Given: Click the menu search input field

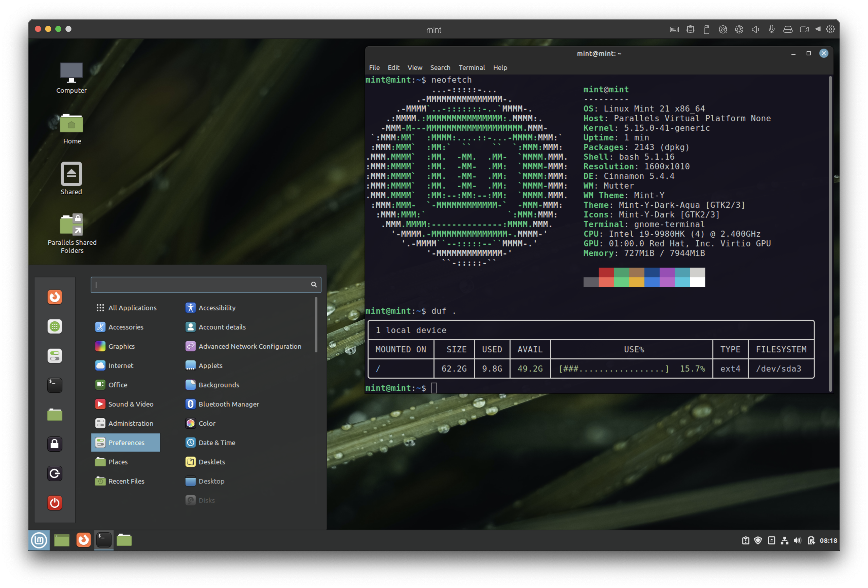Looking at the screenshot, I should tap(206, 285).
